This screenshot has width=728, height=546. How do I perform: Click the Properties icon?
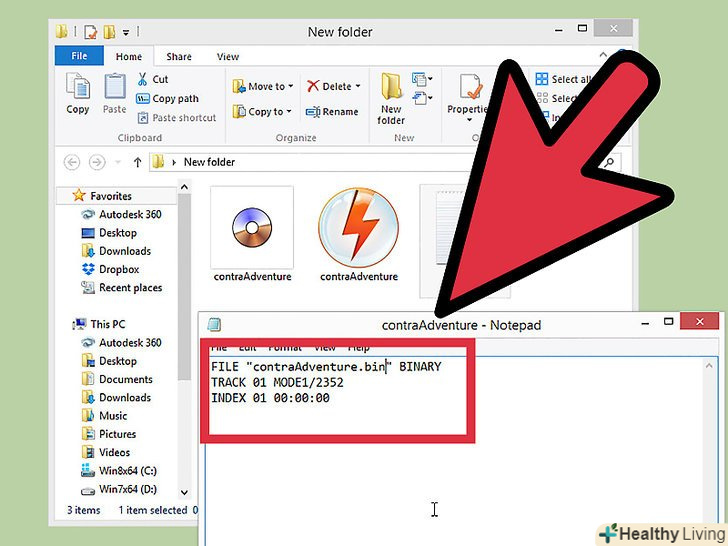click(469, 87)
